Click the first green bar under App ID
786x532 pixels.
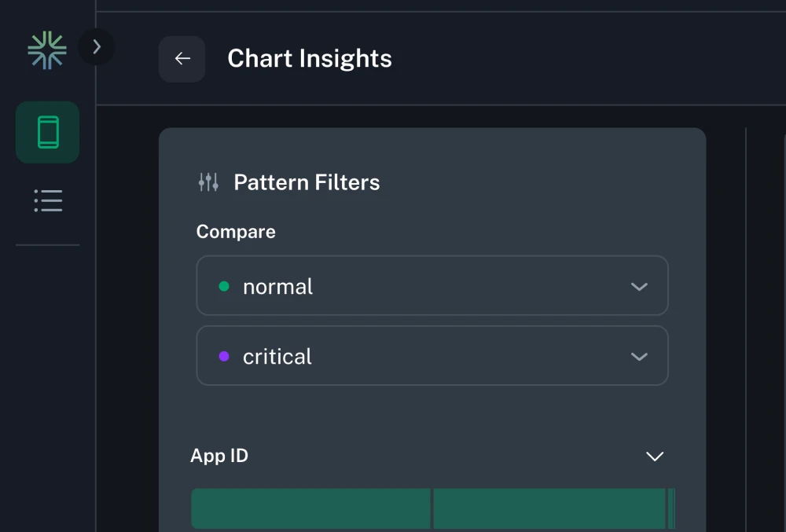coord(310,509)
